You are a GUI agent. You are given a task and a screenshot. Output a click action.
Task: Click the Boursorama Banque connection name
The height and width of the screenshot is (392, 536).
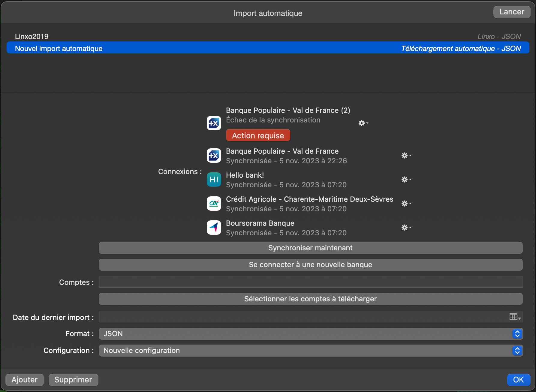[260, 223]
